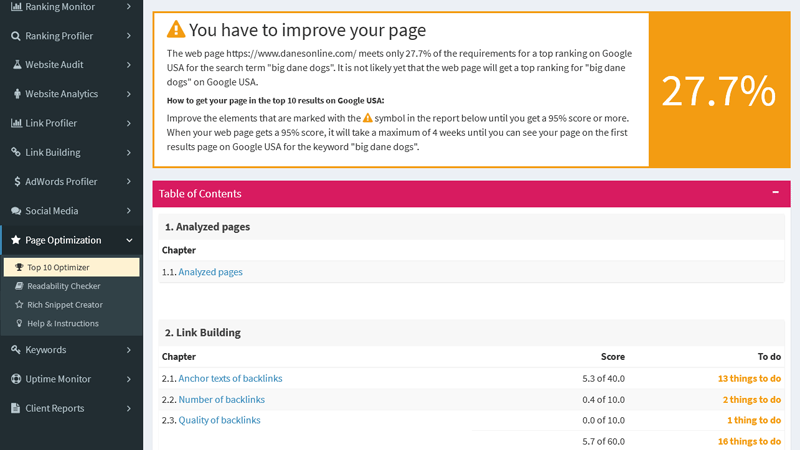Click the Website Audit flask icon
The image size is (800, 450).
click(17, 65)
